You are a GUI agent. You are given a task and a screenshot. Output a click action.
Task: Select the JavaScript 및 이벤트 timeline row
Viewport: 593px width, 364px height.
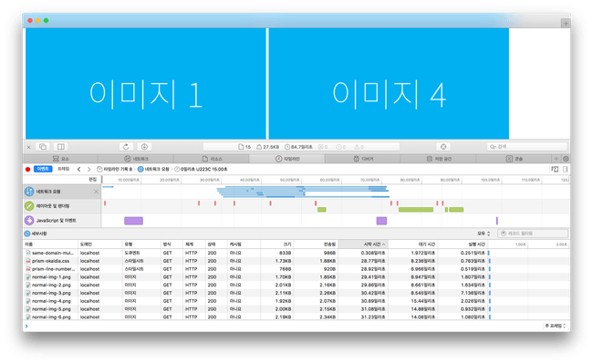tap(62, 221)
